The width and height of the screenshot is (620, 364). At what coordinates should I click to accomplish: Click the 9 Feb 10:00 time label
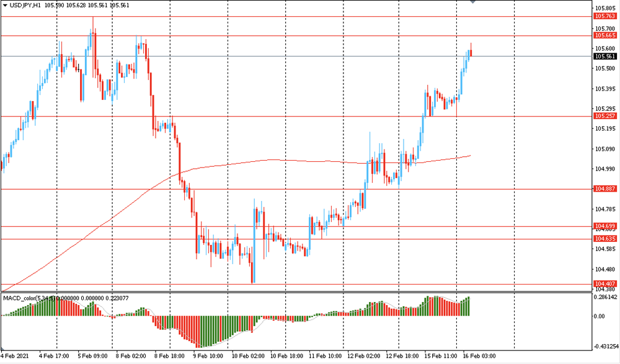pyautogui.click(x=208, y=356)
